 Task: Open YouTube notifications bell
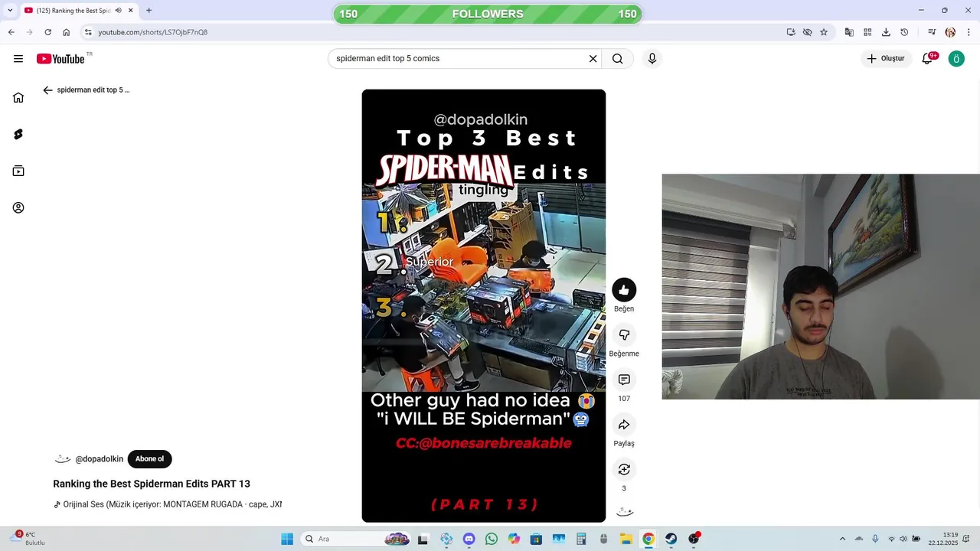[x=927, y=59]
